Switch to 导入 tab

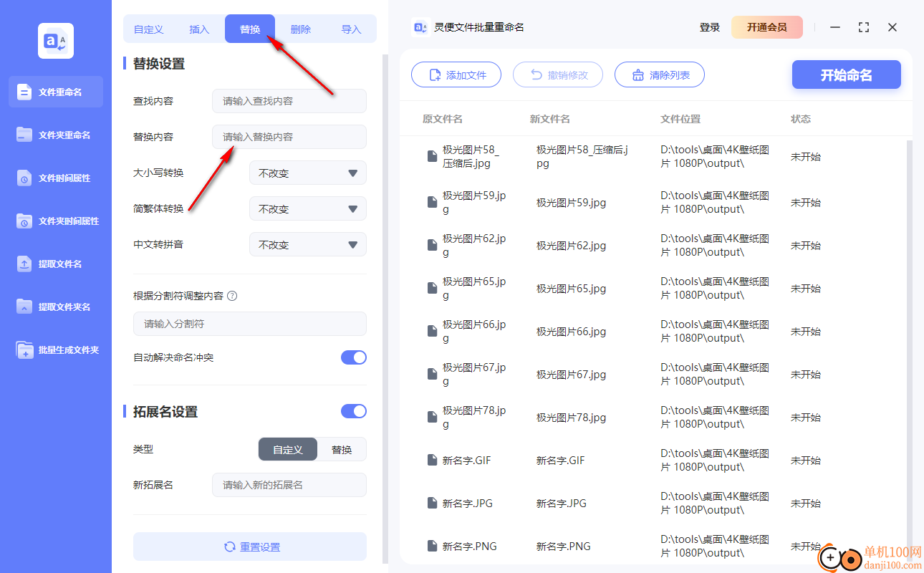tap(351, 29)
